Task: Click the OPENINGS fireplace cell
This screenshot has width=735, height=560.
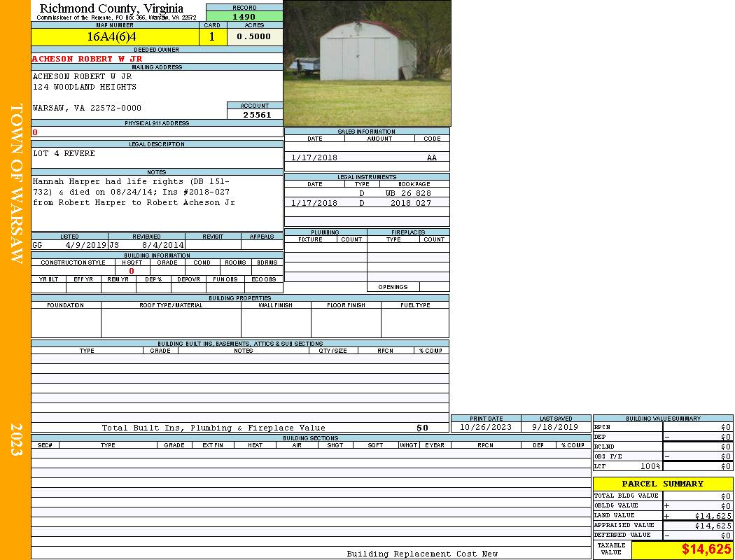Action: [393, 287]
